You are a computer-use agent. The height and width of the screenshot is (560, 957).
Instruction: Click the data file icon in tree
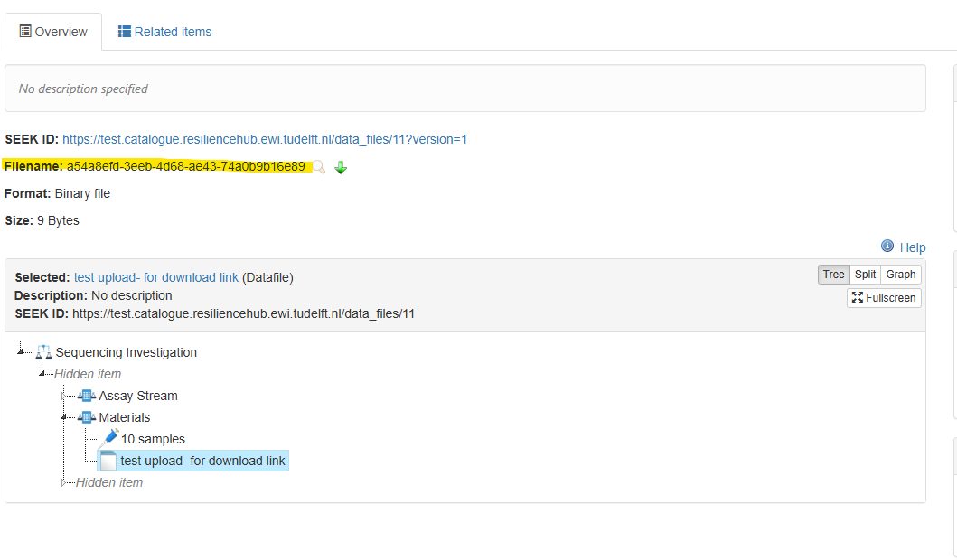point(108,461)
